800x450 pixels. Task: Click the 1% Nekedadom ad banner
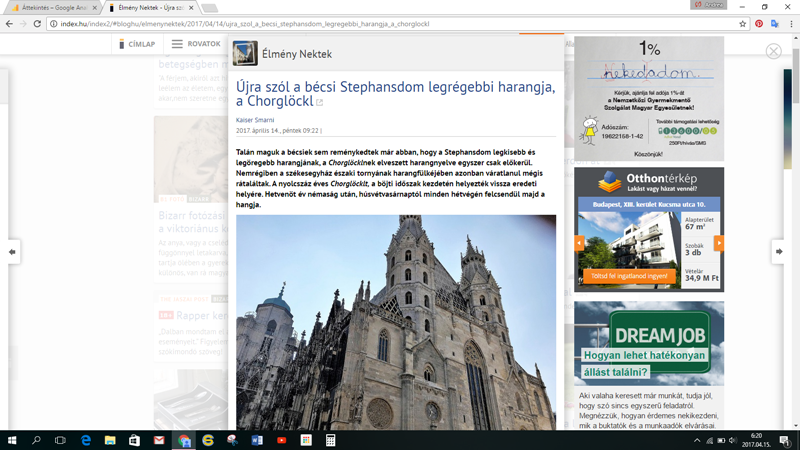click(649, 98)
